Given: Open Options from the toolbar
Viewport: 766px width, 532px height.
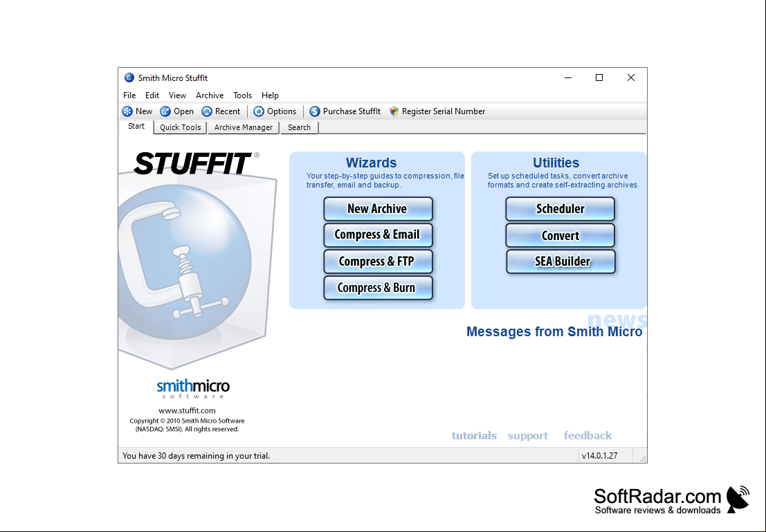Looking at the screenshot, I should [275, 111].
